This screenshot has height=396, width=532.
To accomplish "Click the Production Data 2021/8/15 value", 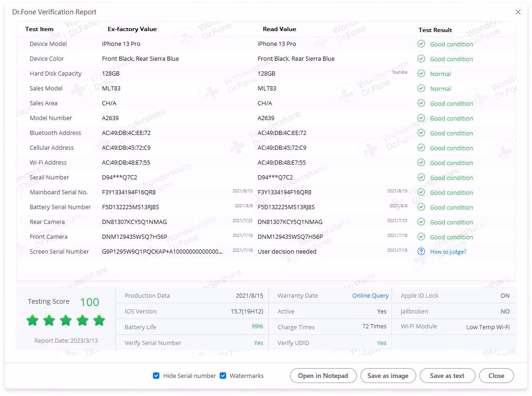I will [249, 295].
